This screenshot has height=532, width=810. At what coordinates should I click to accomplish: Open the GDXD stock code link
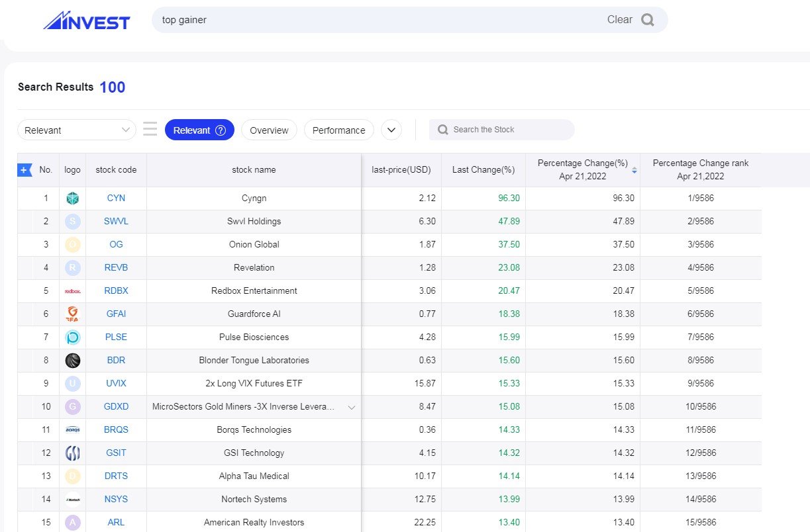click(x=116, y=406)
